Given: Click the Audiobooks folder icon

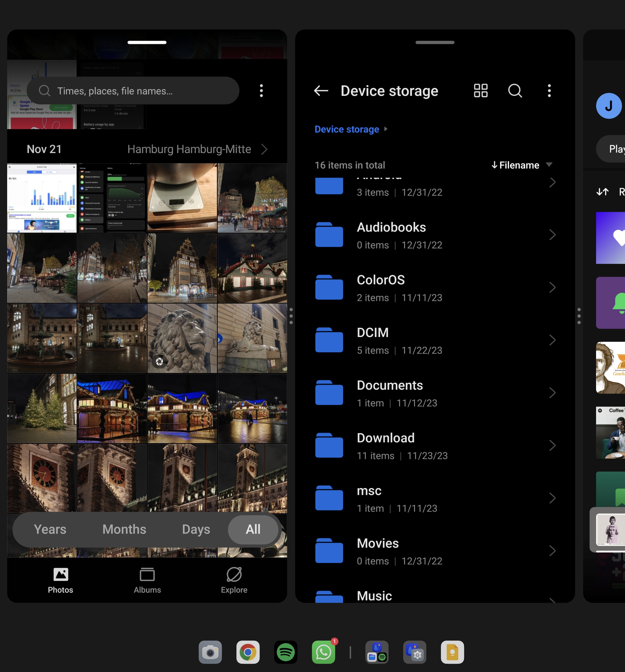Looking at the screenshot, I should pyautogui.click(x=329, y=235).
